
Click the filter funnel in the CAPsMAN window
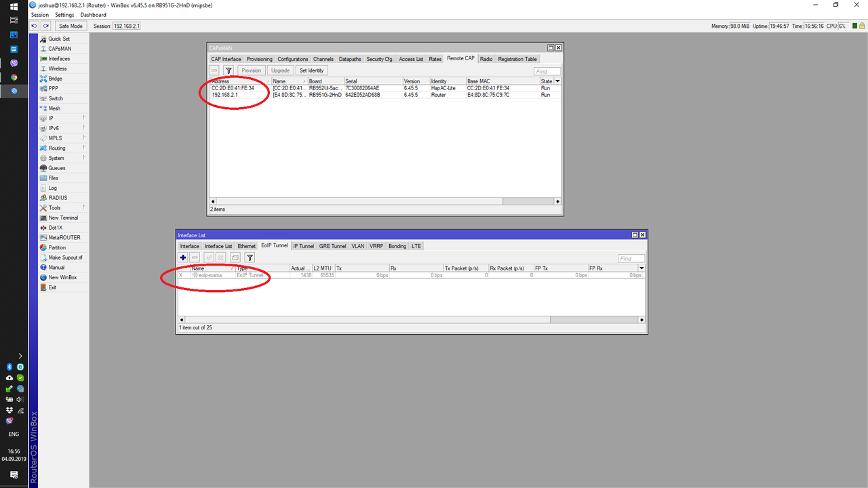coord(229,70)
